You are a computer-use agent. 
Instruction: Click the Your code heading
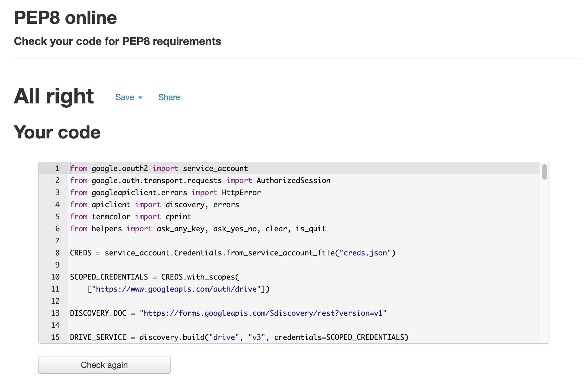[57, 132]
